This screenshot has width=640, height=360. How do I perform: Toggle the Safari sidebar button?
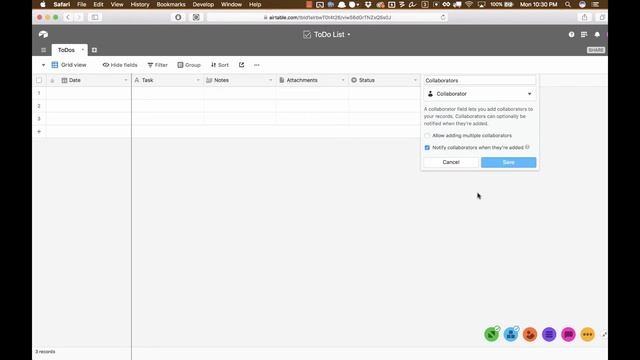pos(95,17)
